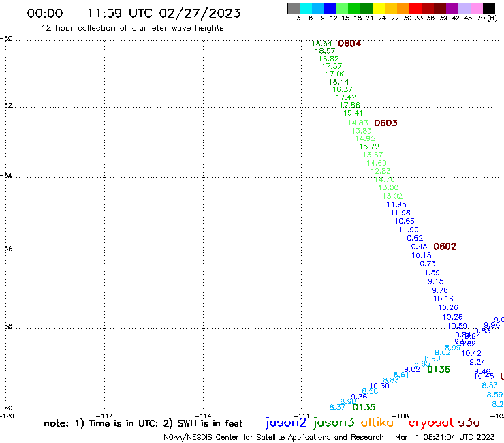
Task: Click the wave height value '15.72'
Action: (369, 147)
